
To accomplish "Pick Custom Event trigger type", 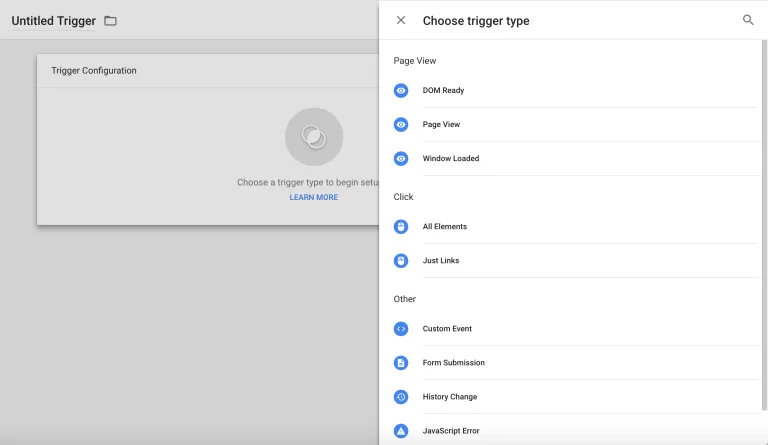I will [x=575, y=328].
